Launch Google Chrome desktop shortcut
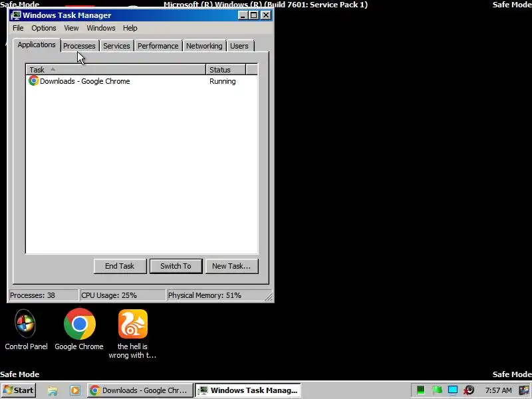This screenshot has width=532, height=399. click(x=79, y=330)
